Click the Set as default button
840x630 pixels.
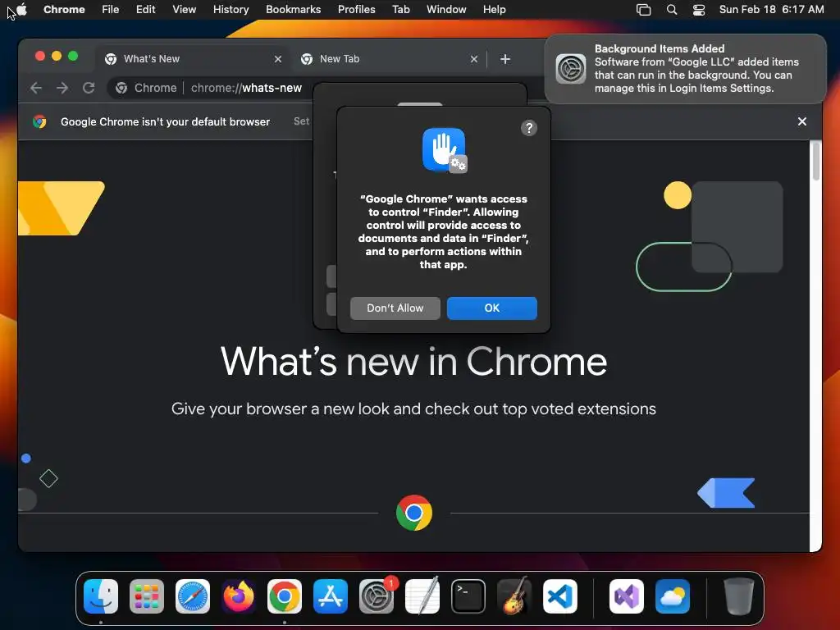tap(302, 121)
